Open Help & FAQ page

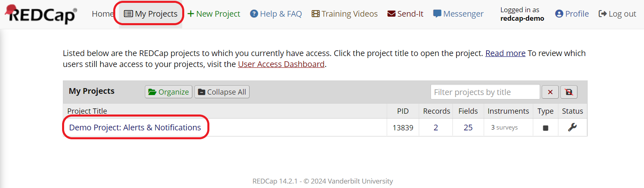point(276,14)
